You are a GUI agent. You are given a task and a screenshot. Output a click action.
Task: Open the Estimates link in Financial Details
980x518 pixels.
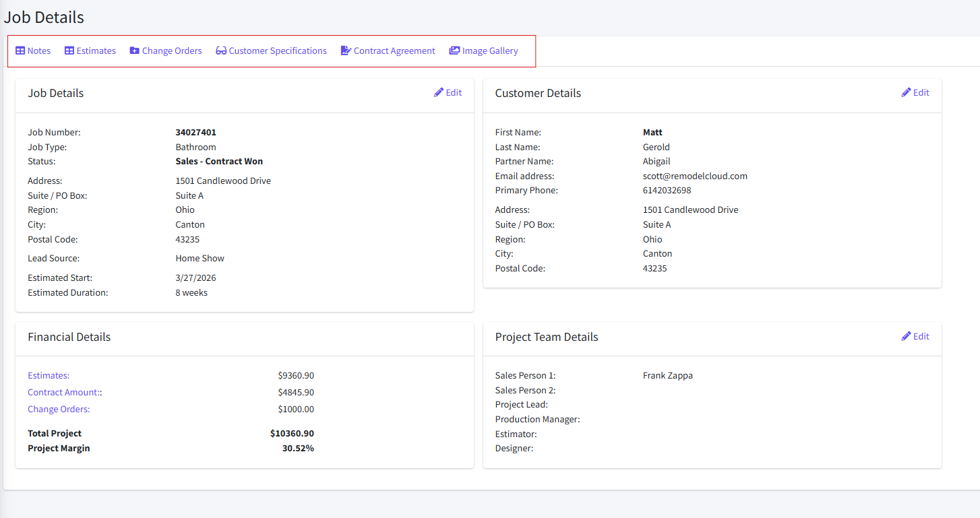pyautogui.click(x=49, y=375)
